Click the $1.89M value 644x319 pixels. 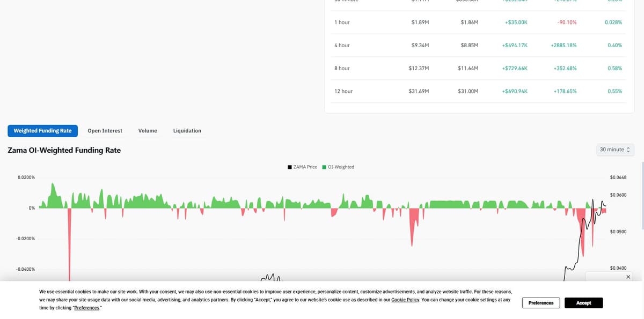(x=420, y=23)
